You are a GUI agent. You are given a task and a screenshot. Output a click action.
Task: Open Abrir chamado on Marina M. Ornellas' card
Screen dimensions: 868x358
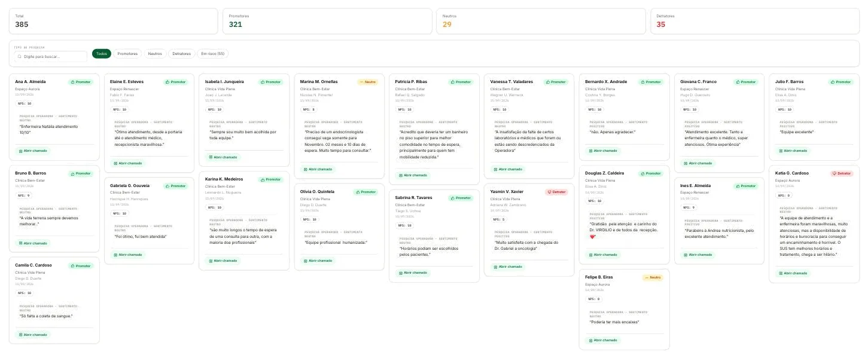point(318,169)
